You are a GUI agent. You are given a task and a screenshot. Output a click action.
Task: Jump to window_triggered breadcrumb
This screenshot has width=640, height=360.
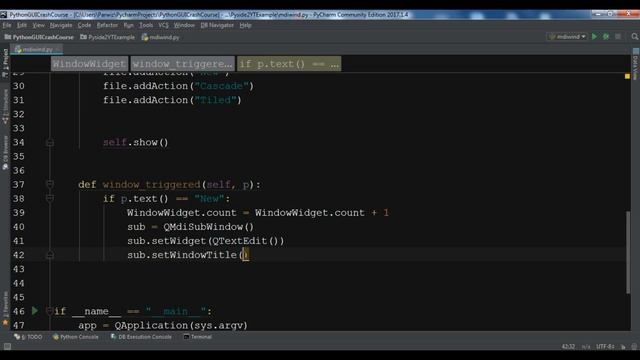[182, 64]
